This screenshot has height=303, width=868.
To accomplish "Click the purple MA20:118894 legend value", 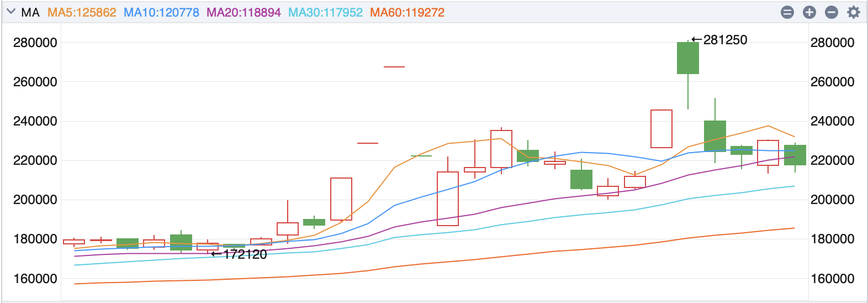I will (244, 12).
